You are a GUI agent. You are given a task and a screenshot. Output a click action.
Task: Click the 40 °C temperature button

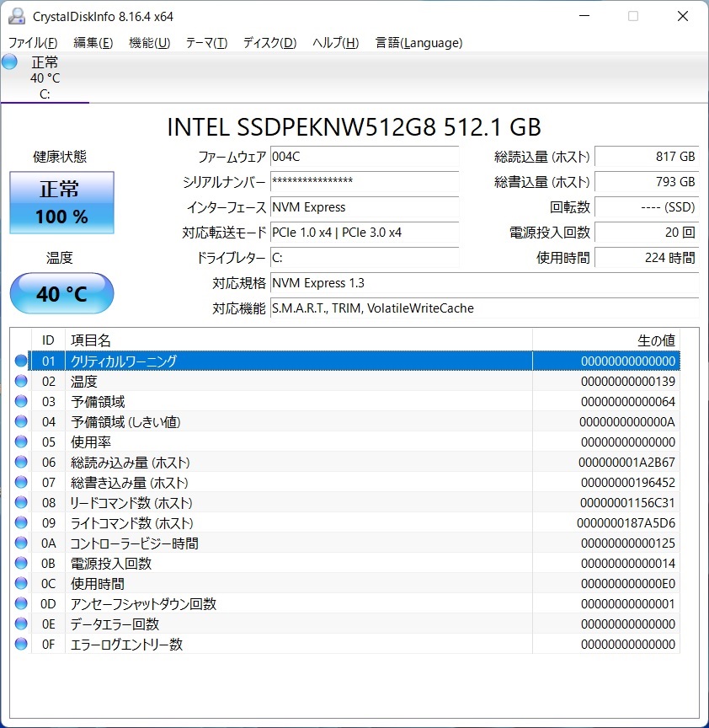tap(61, 293)
